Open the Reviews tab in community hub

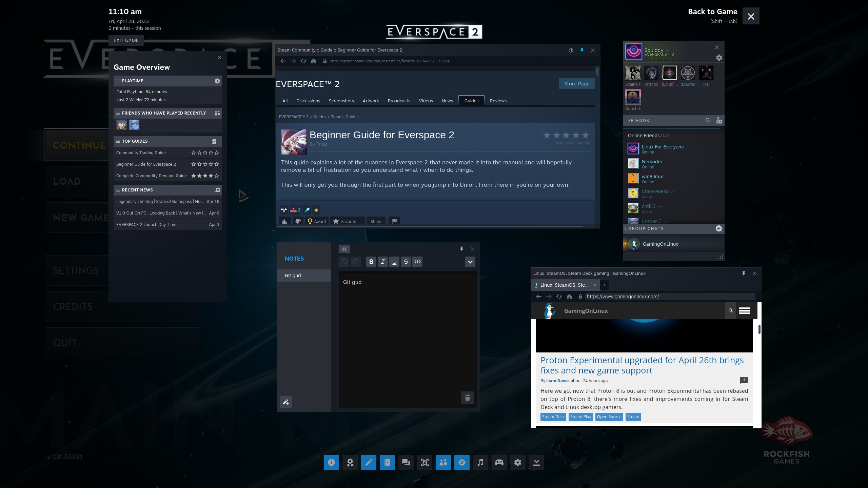[498, 101]
